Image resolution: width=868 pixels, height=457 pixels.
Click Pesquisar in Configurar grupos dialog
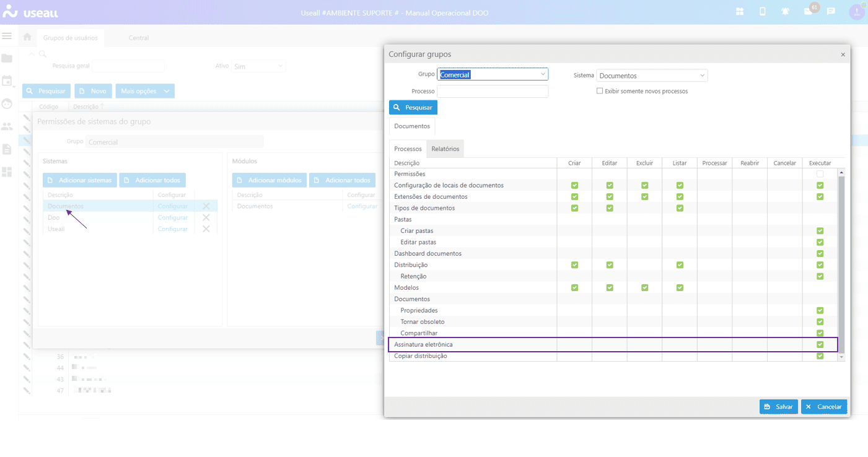coord(413,107)
